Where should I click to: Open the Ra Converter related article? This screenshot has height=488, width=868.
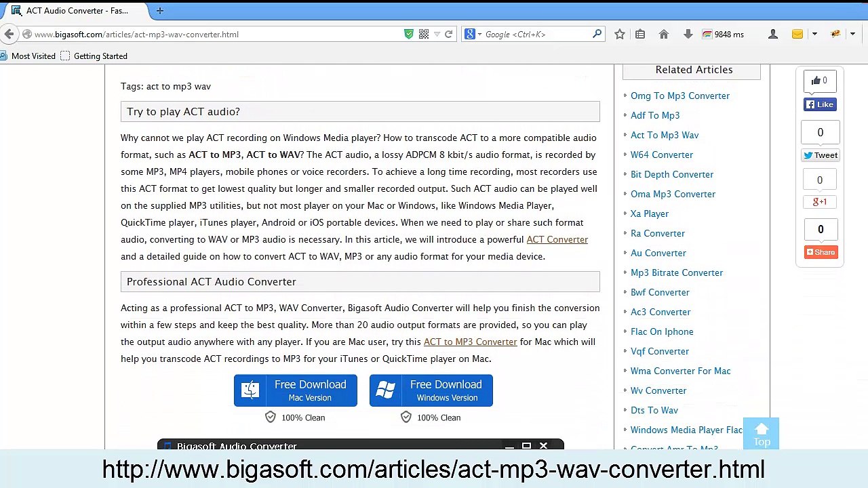(658, 233)
